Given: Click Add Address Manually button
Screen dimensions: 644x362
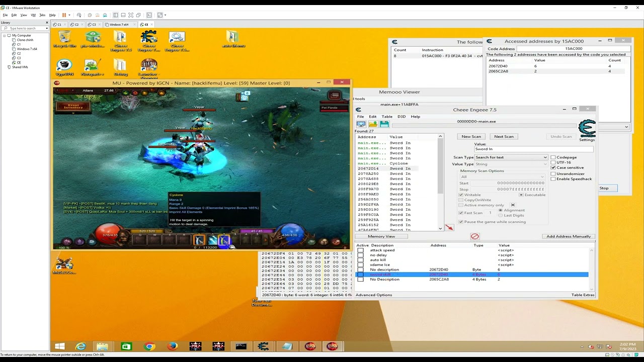Looking at the screenshot, I should coord(569,236).
